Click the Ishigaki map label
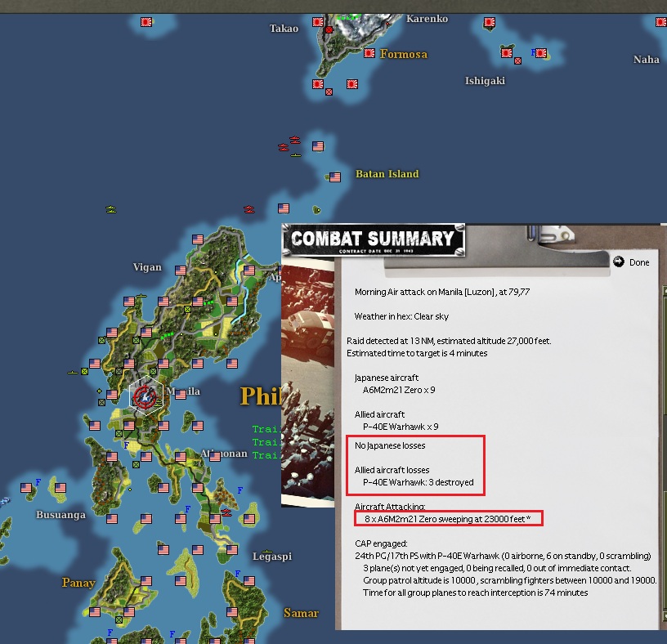 pyautogui.click(x=485, y=81)
